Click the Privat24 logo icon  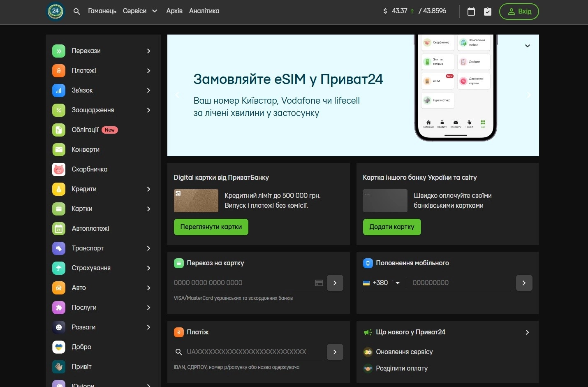(56, 11)
